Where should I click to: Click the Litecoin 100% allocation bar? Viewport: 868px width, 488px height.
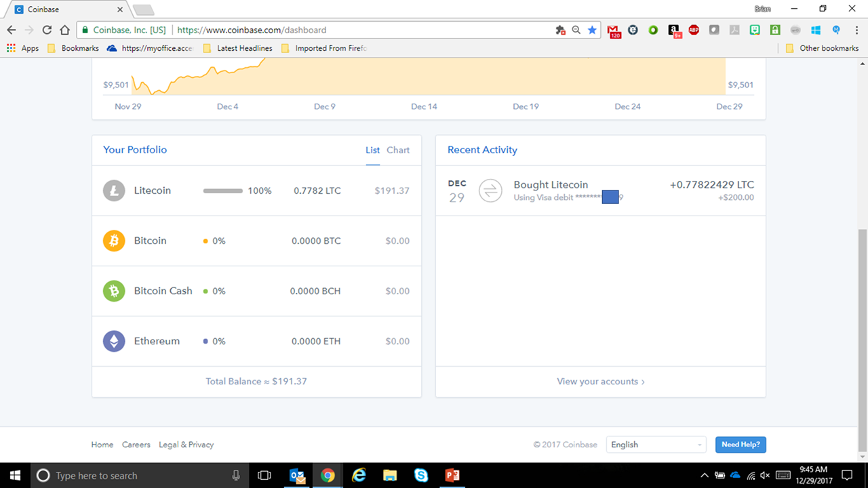223,191
